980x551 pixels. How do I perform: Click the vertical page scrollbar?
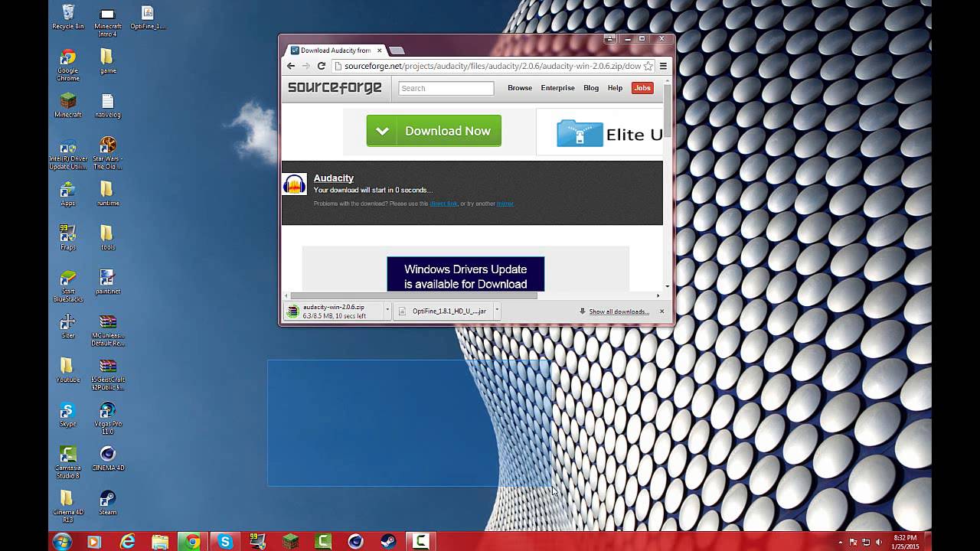[667, 111]
